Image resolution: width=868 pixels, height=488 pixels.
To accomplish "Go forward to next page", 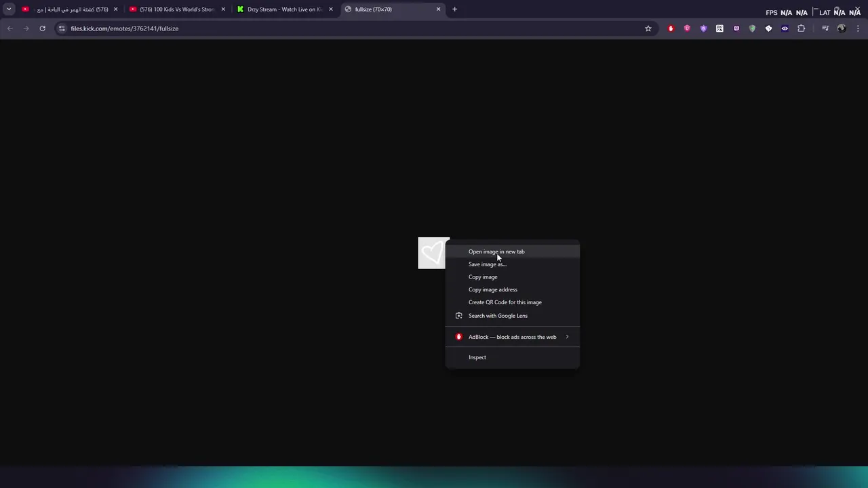I will (x=26, y=28).
